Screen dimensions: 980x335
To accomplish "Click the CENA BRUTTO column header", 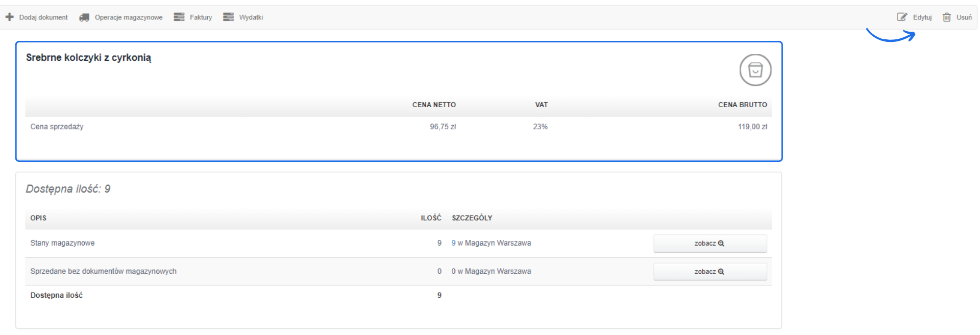I will [742, 105].
